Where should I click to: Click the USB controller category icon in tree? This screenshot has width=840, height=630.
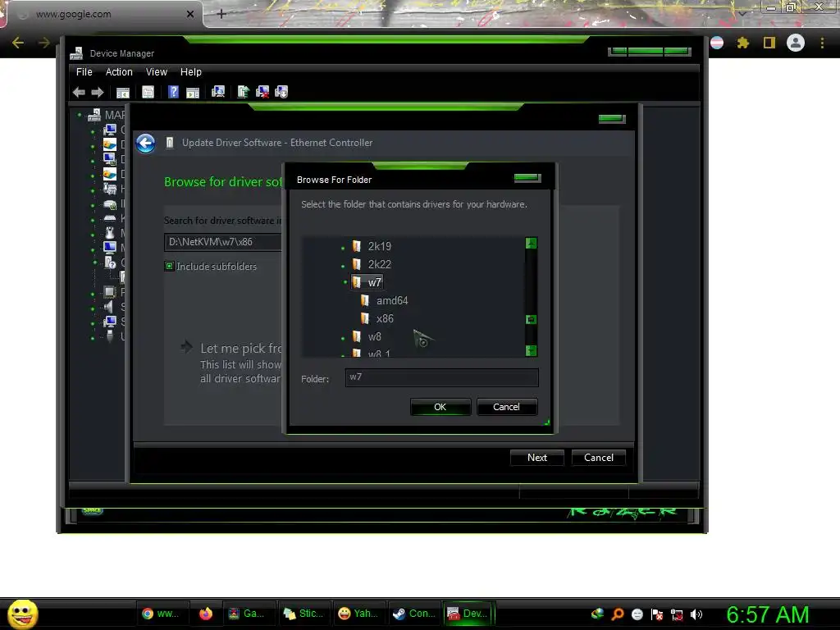point(110,336)
